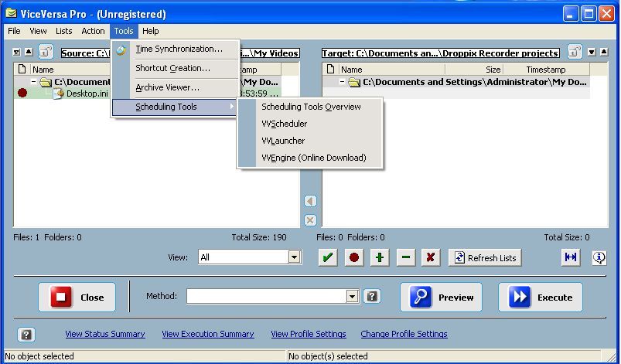The image size is (621, 364).
Task: Click the green checkmark button
Action: [x=328, y=257]
